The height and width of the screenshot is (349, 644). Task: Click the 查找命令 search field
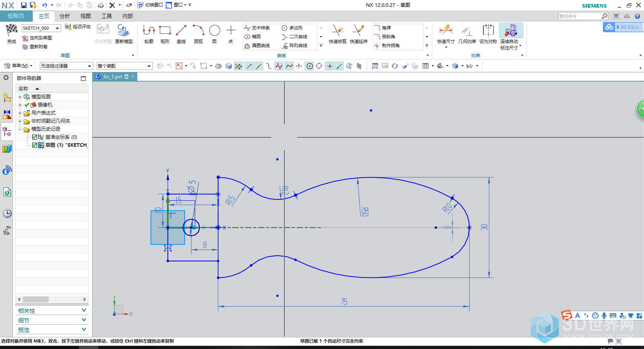tap(580, 16)
